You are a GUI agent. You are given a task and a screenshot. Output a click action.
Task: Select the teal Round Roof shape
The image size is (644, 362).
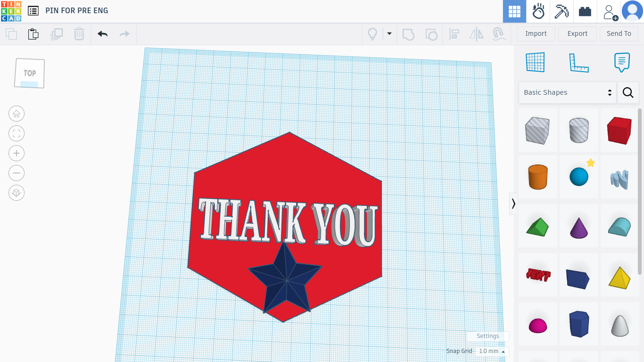pos(619,227)
